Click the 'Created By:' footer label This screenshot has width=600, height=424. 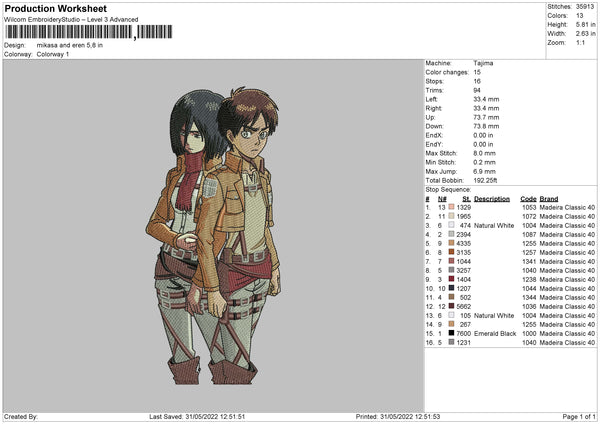pos(21,416)
